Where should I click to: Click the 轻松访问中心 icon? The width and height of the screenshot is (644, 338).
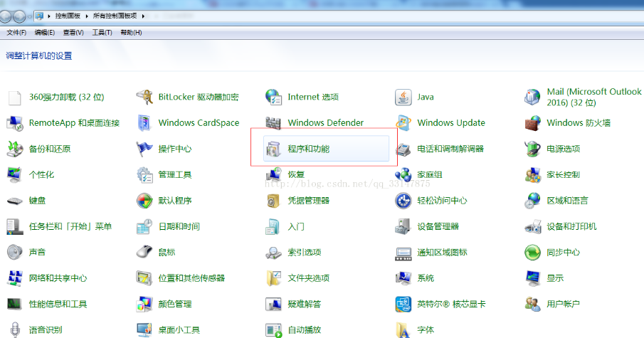403,201
